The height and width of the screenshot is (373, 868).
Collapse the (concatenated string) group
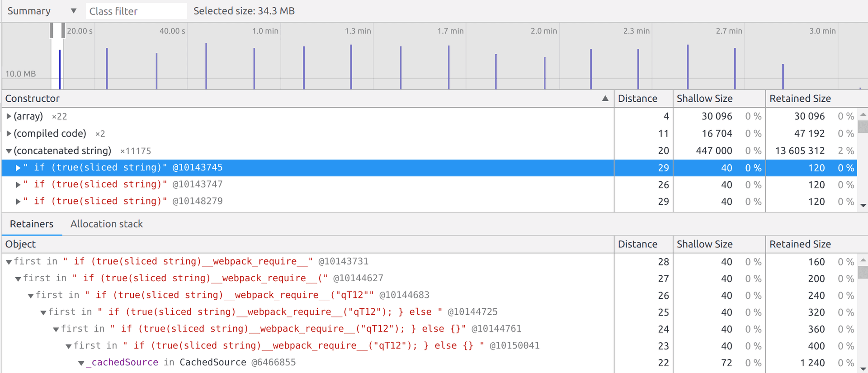[x=9, y=151]
